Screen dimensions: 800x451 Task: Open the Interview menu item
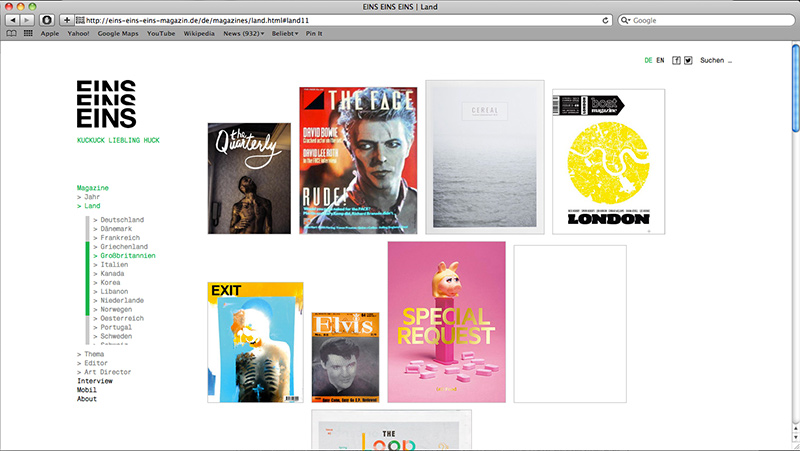tap(95, 381)
